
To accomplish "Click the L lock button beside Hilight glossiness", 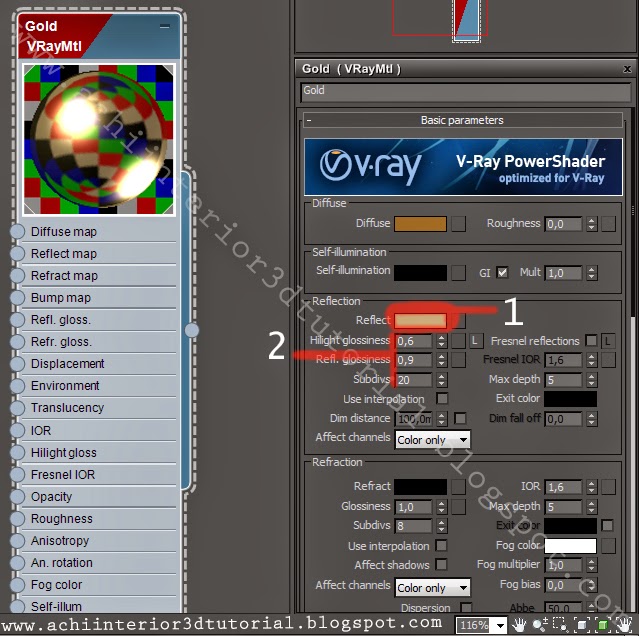I will coord(476,341).
